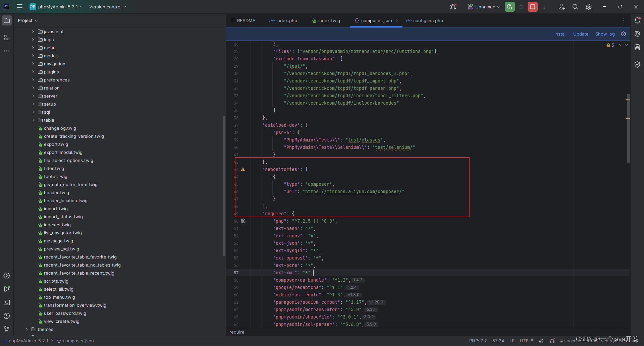
Task: Click Show log in composer banner
Action: coord(605,34)
